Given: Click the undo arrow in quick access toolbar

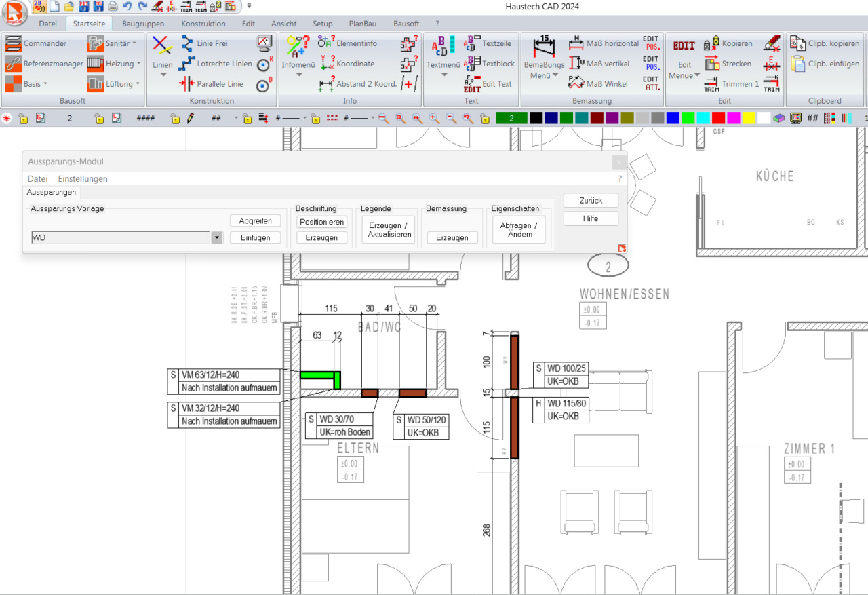Looking at the screenshot, I should 127,6.
